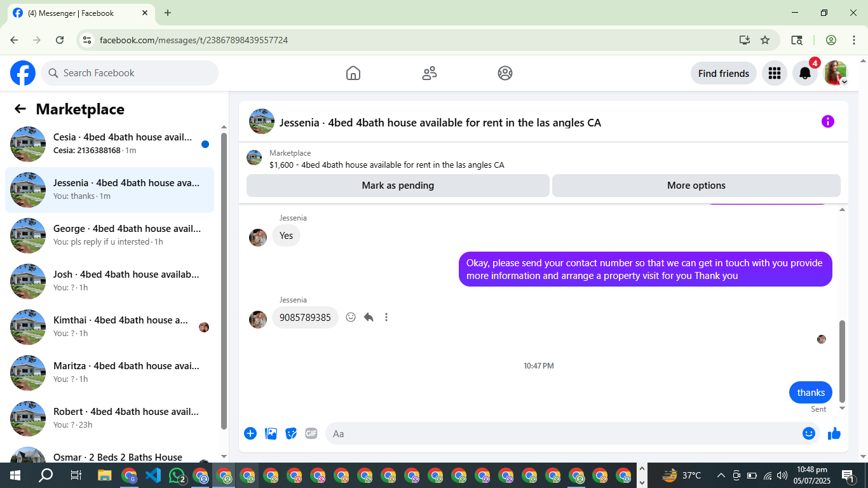Reply to the 9085789385 message
Image resolution: width=868 pixels, height=488 pixels.
pos(369,317)
